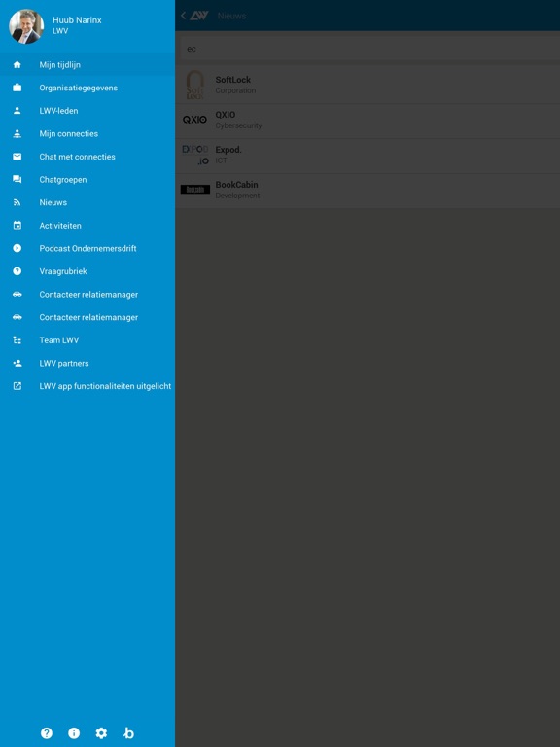Viewport: 560px width, 747px height.
Task: Click the home icon beside Mijn tijdlijn
Action: coord(17,65)
